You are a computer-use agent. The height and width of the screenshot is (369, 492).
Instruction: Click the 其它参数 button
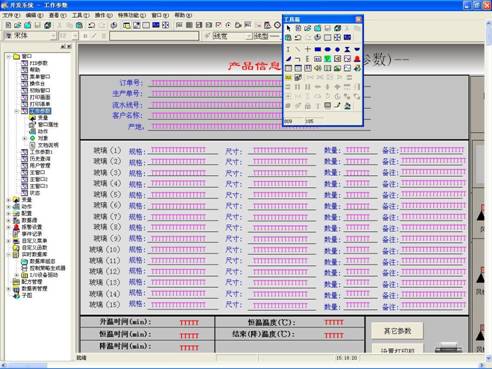(x=397, y=331)
